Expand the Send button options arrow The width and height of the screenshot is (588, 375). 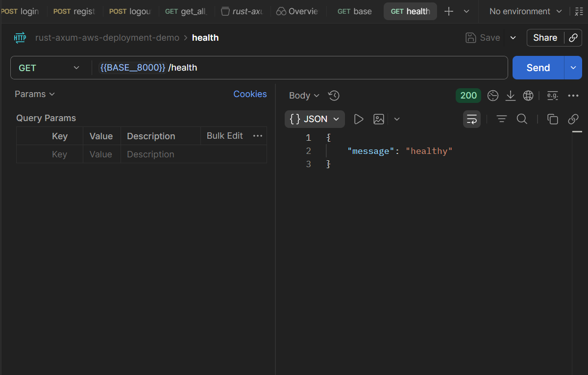(573, 68)
